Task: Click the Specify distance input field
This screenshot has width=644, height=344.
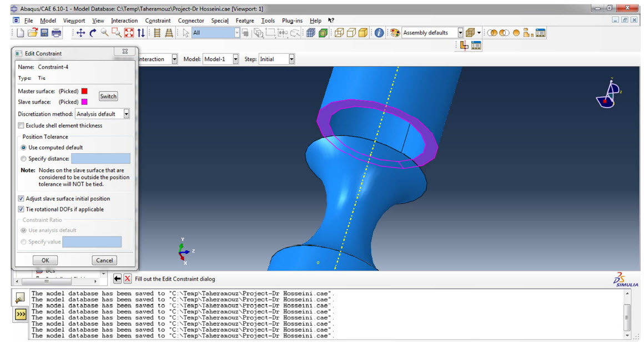Action: pos(100,159)
